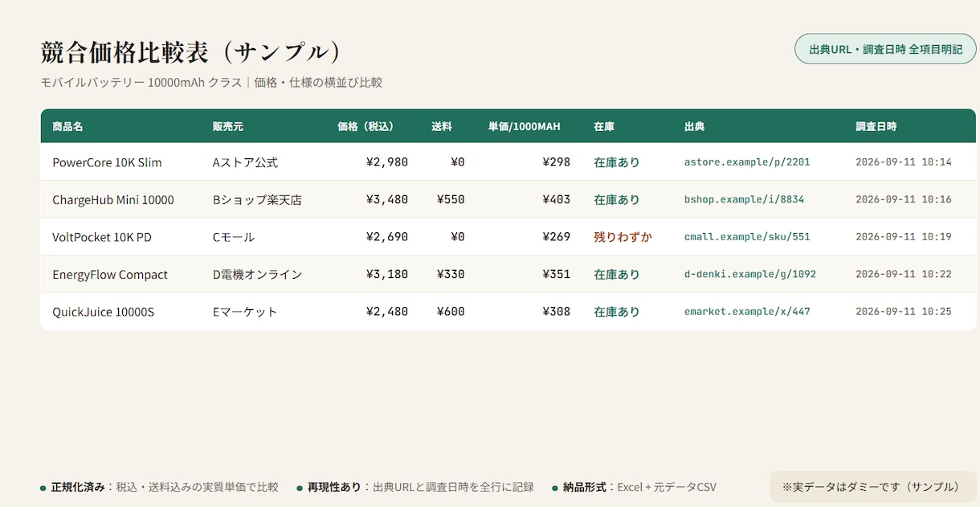This screenshot has width=980, height=507.
Task: Click the timestamp 2026-09-11 10:22
Action: (904, 275)
